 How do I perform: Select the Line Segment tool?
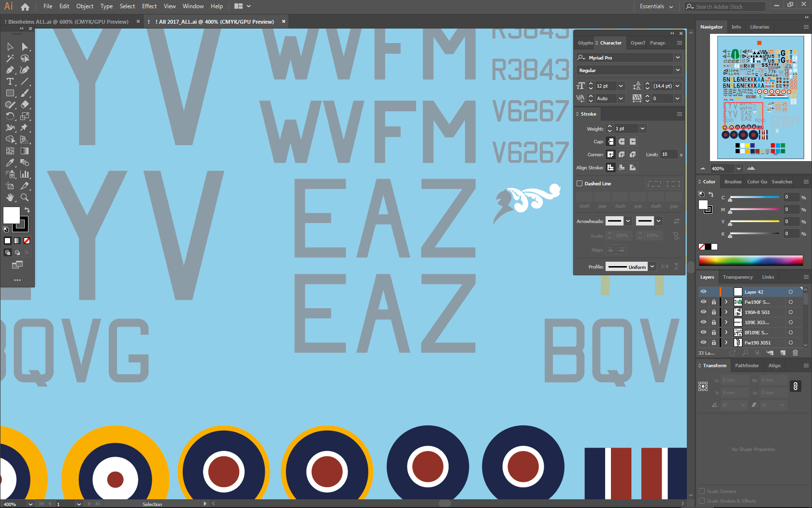[25, 82]
